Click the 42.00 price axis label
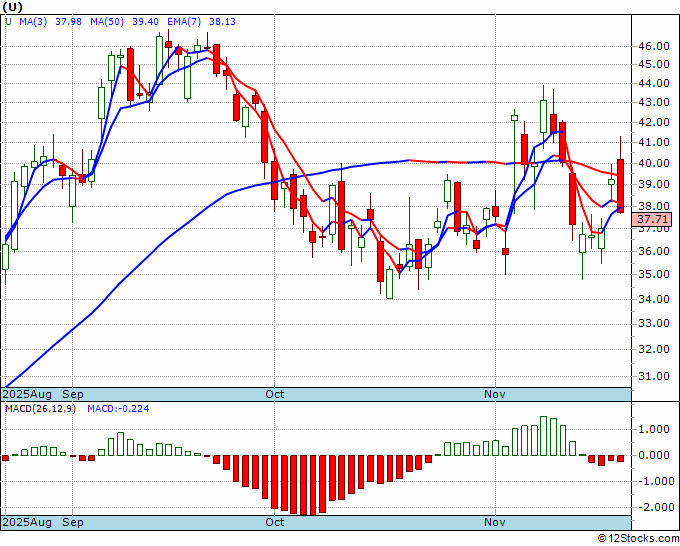This screenshot has height=546, width=680. click(654, 122)
